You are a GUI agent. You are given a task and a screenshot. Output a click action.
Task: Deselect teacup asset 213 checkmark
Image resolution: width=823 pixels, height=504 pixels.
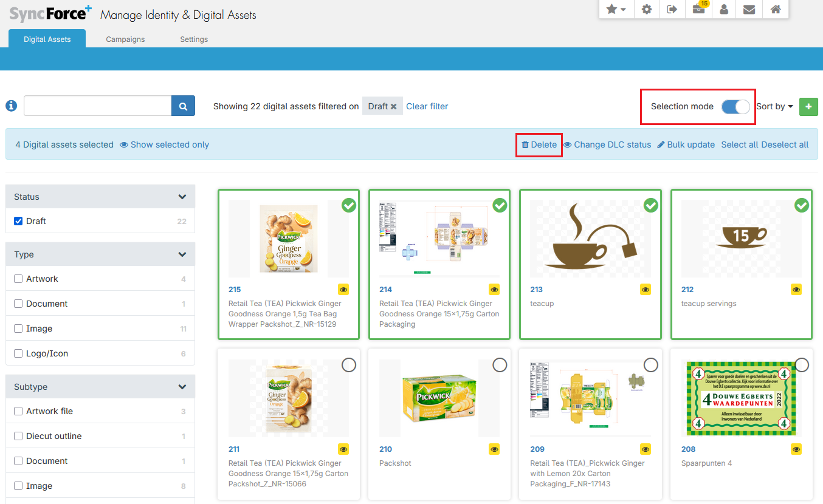click(651, 205)
